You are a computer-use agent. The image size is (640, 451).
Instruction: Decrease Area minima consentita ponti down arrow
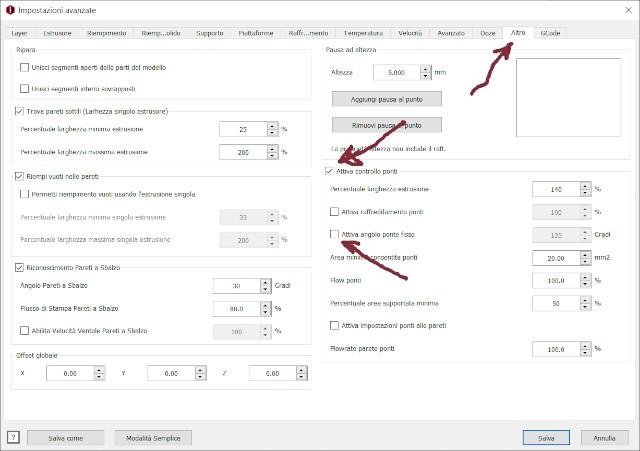586,262
